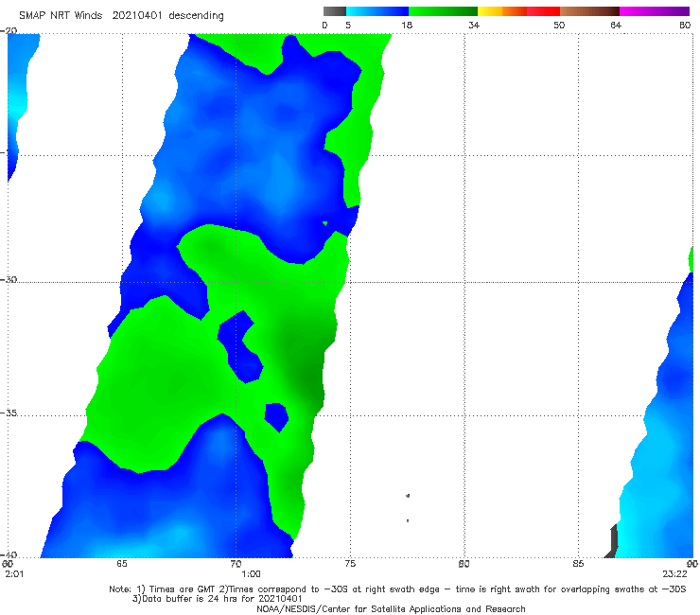The image size is (700, 615).
Task: Click the colorbar label '80' at the colorbar end
Action: pyautogui.click(x=685, y=26)
